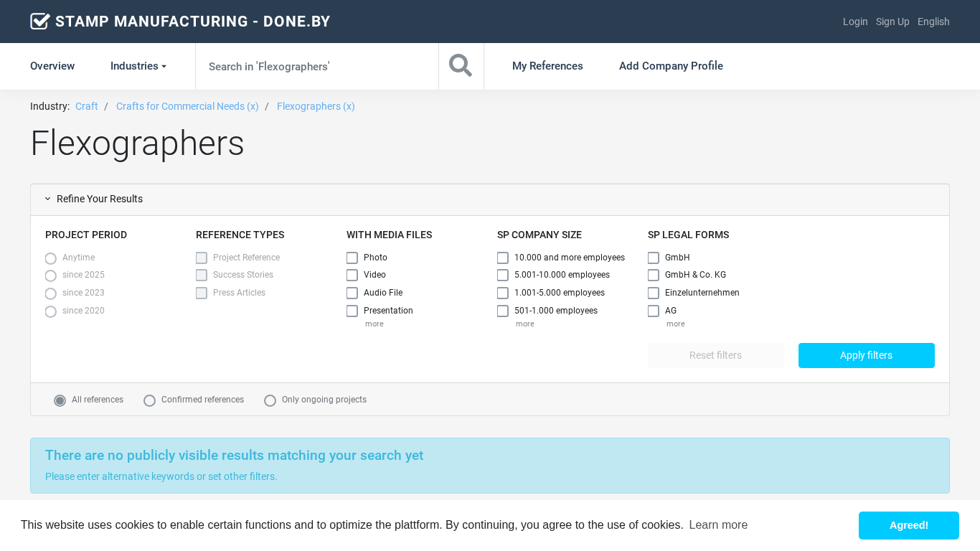Screen dimensions: 980x551
Task: Open Add Company Profile
Action: (671, 66)
